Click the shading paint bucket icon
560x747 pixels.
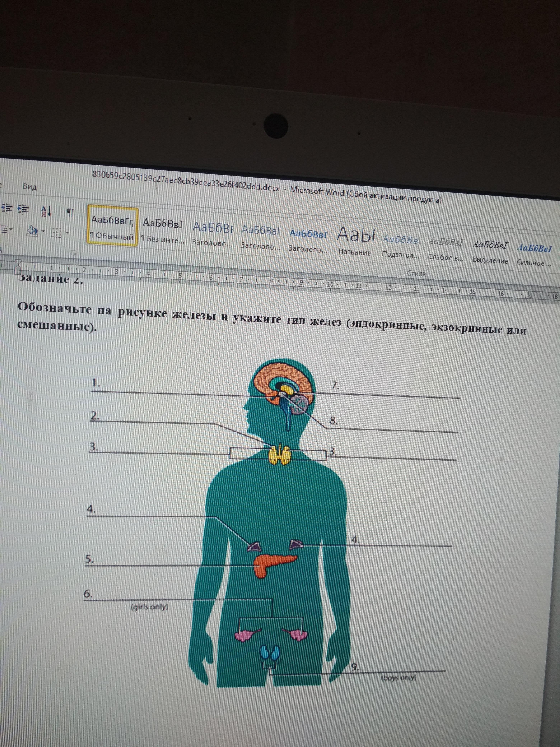click(x=33, y=231)
